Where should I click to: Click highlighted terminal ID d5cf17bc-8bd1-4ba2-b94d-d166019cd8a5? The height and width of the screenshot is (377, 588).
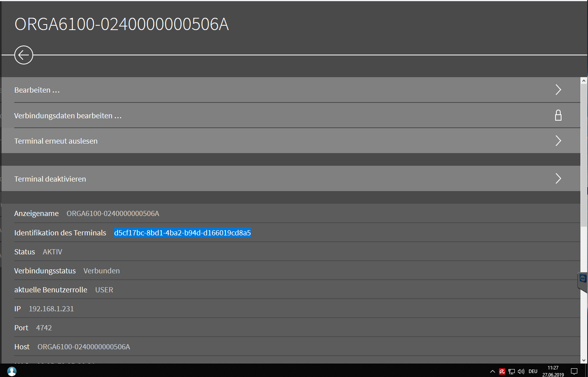click(x=182, y=233)
